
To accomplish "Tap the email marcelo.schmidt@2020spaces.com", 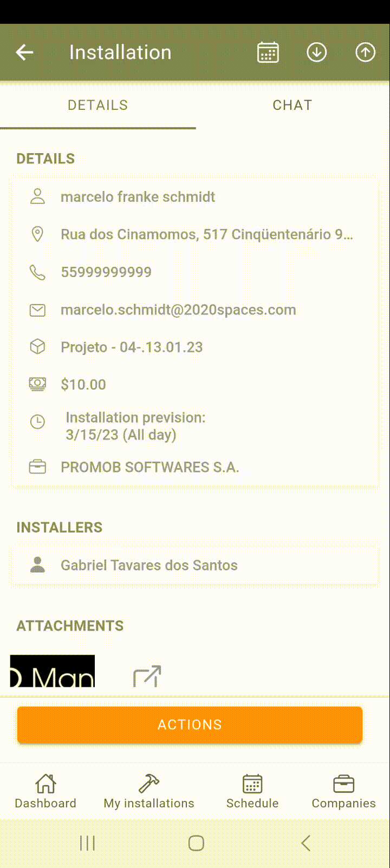I will (178, 310).
